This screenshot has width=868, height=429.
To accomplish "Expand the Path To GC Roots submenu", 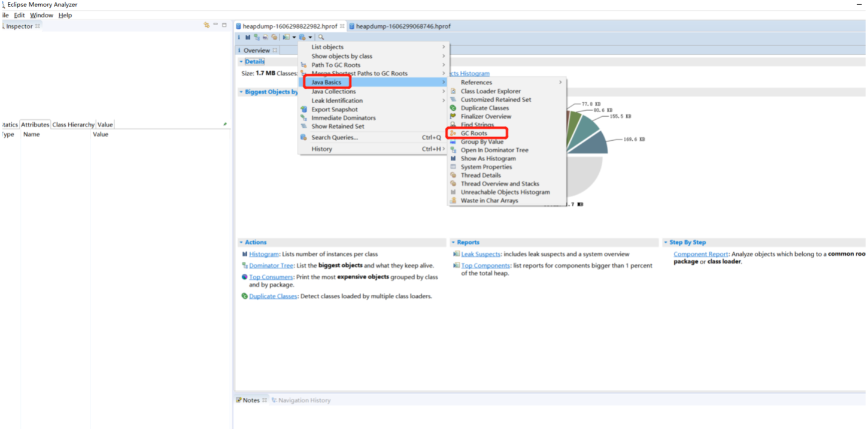I will coord(444,65).
